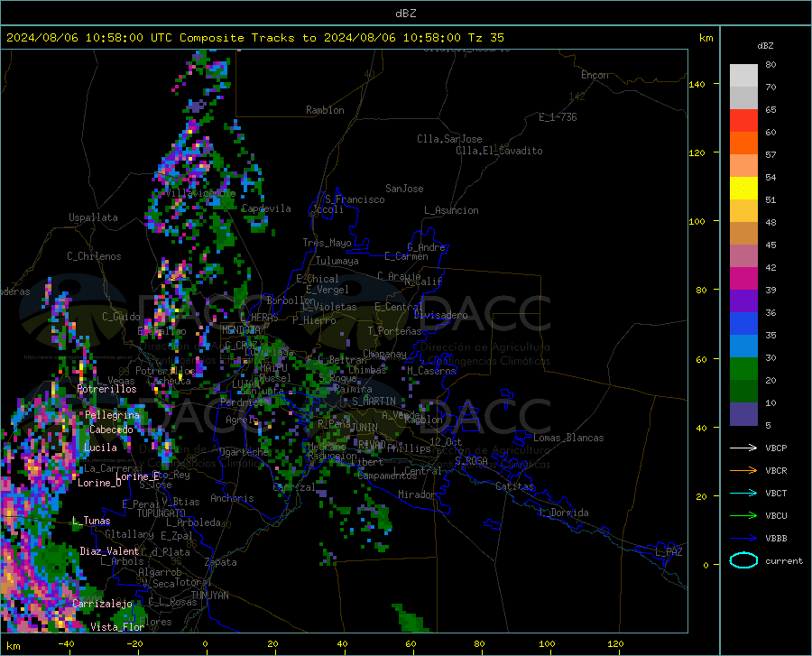Click the Vista_Flor map label
The image size is (812, 656).
pos(117,627)
